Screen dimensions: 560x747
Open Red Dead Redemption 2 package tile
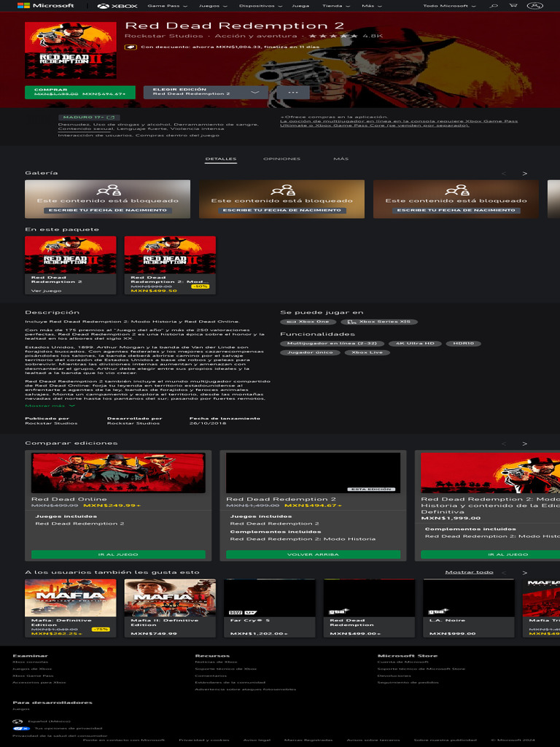pos(71,266)
